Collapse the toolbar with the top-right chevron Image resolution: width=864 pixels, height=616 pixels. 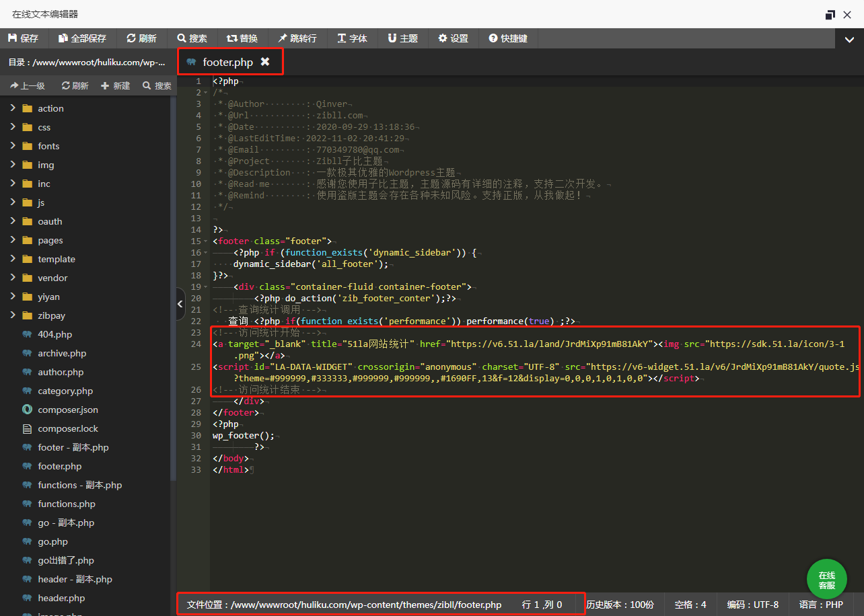[x=849, y=40]
